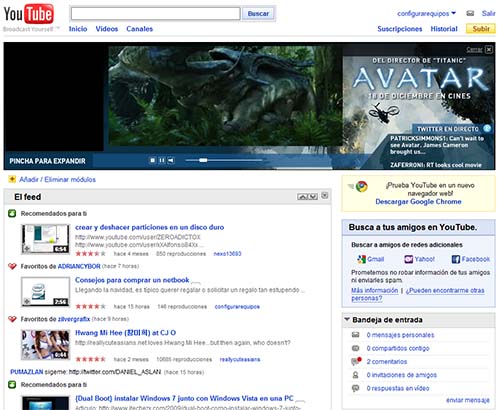Image resolution: width=500 pixels, height=410 pixels.
Task: Close the Avatar ad with X icon
Action: (x=489, y=50)
